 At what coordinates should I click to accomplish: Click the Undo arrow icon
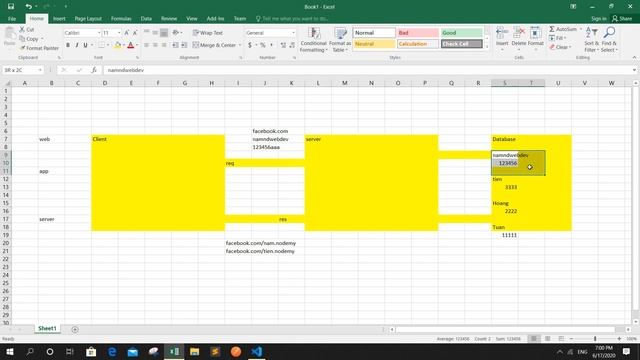(28, 7)
